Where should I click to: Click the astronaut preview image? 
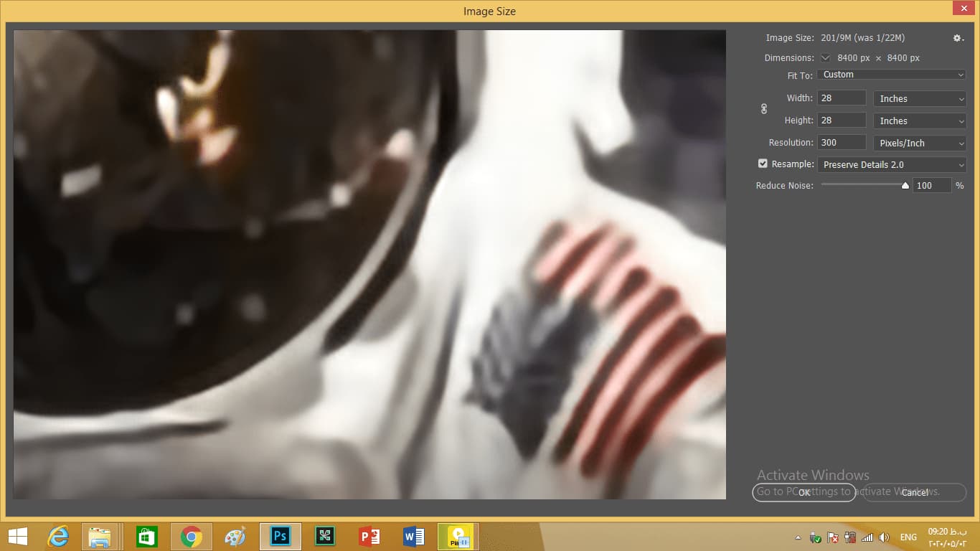point(369,264)
